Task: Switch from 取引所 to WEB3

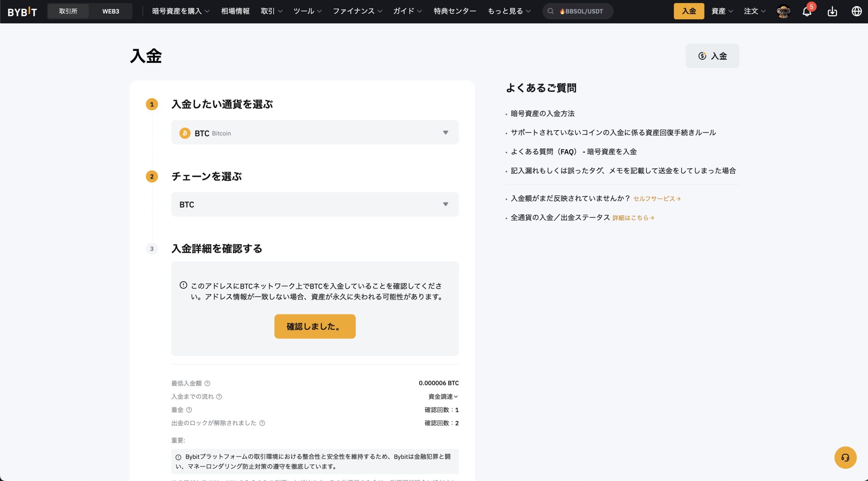Action: (111, 11)
